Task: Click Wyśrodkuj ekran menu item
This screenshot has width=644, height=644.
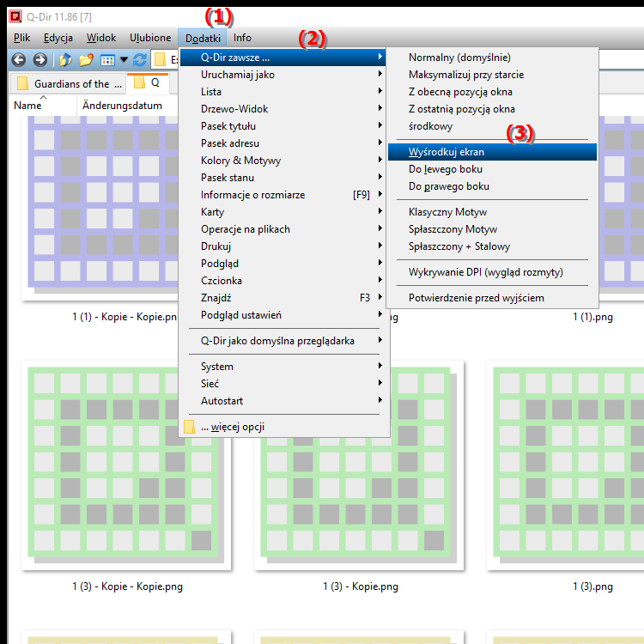Action: [492, 152]
